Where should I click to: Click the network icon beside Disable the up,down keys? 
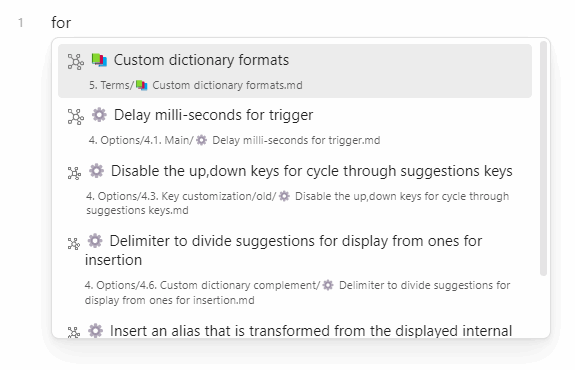tap(74, 173)
